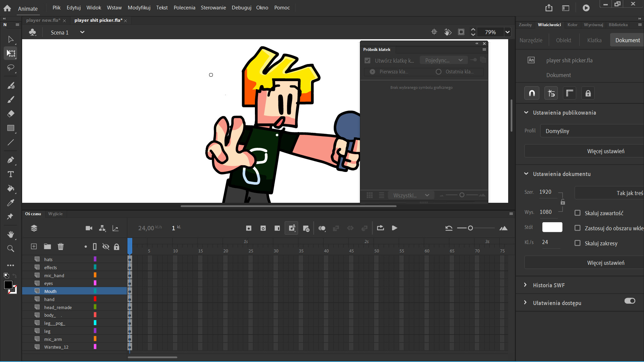Select the Text tool
This screenshot has width=644, height=362.
(x=11, y=174)
